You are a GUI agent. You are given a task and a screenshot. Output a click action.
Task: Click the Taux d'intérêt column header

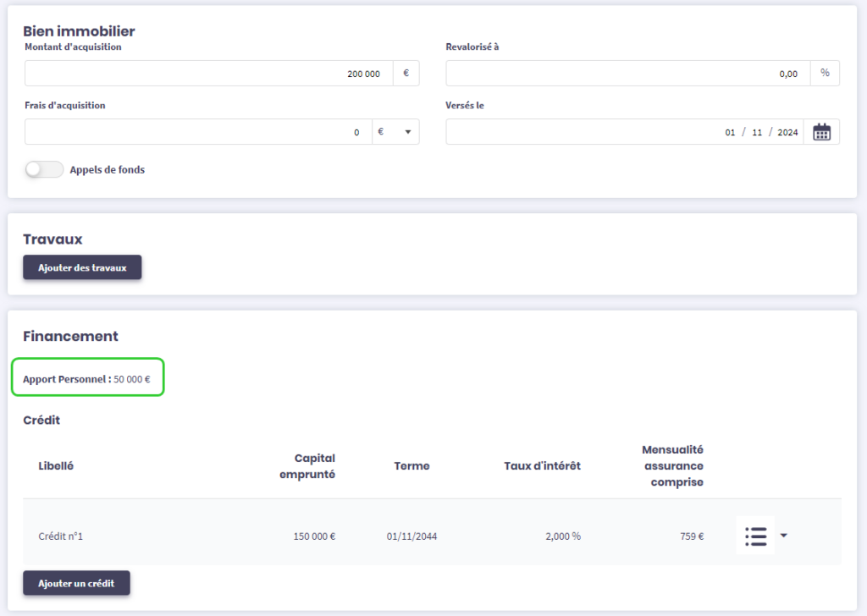coord(542,466)
